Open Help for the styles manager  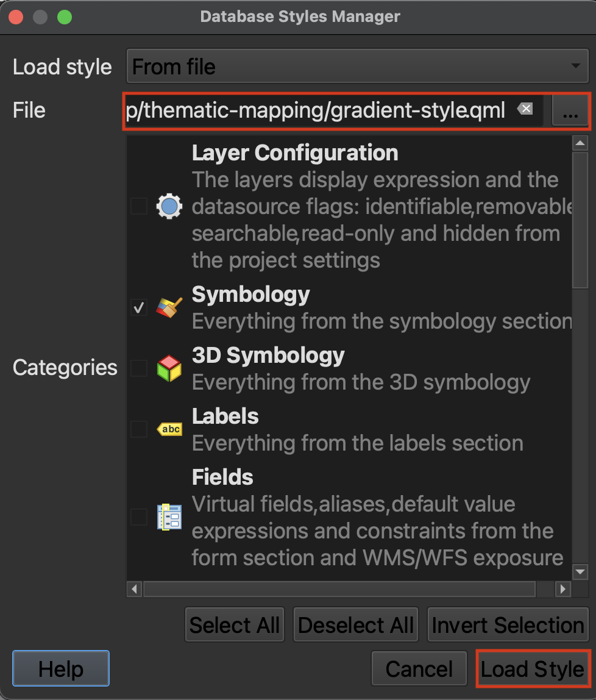[x=60, y=669]
